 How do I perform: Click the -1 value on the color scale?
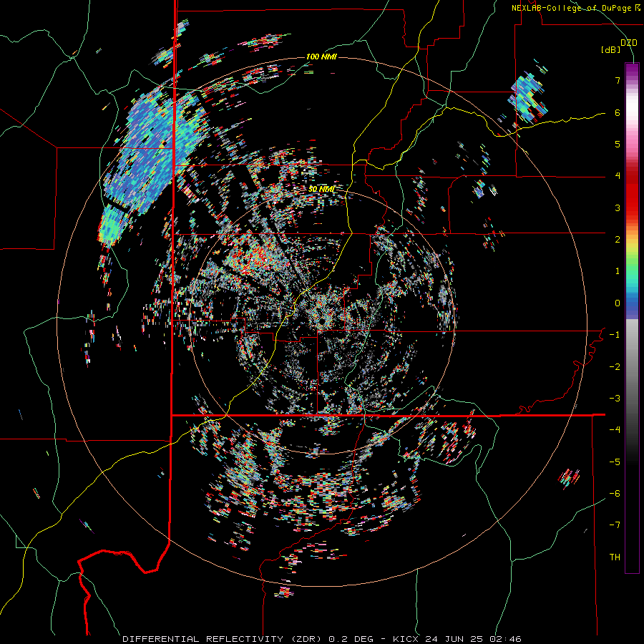(615, 335)
